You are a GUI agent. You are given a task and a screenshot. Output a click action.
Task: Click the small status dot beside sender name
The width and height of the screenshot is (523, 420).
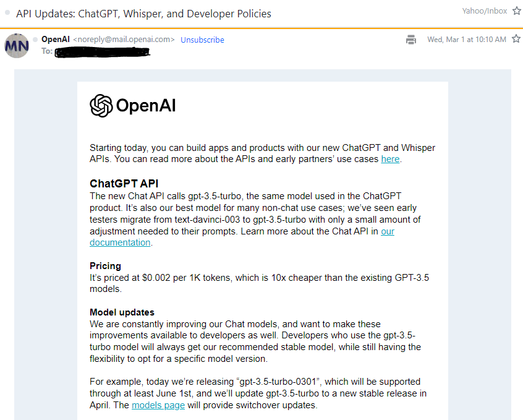[35, 40]
